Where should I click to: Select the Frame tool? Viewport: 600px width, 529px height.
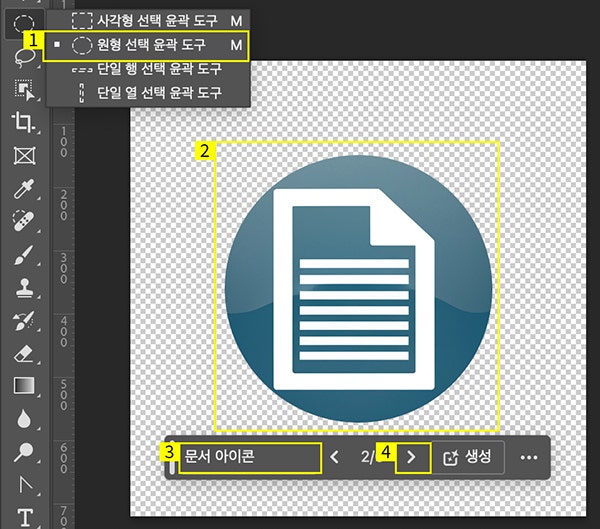pos(24,155)
